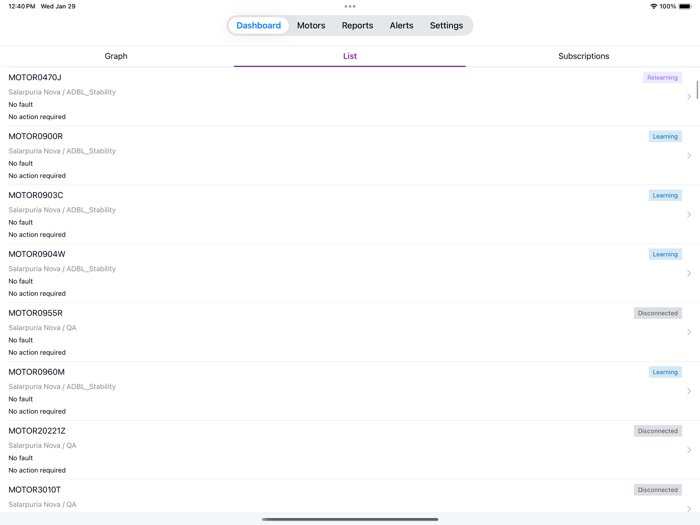Image resolution: width=700 pixels, height=525 pixels.
Task: Click the Learning badge on MOTOR0903C
Action: [665, 196]
